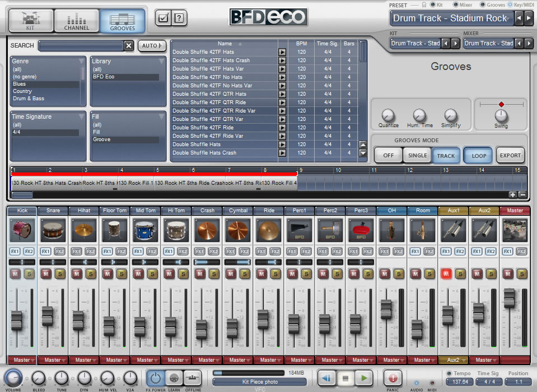The width and height of the screenshot is (537, 392).
Task: Select the Snare drum image
Action: (x=53, y=230)
